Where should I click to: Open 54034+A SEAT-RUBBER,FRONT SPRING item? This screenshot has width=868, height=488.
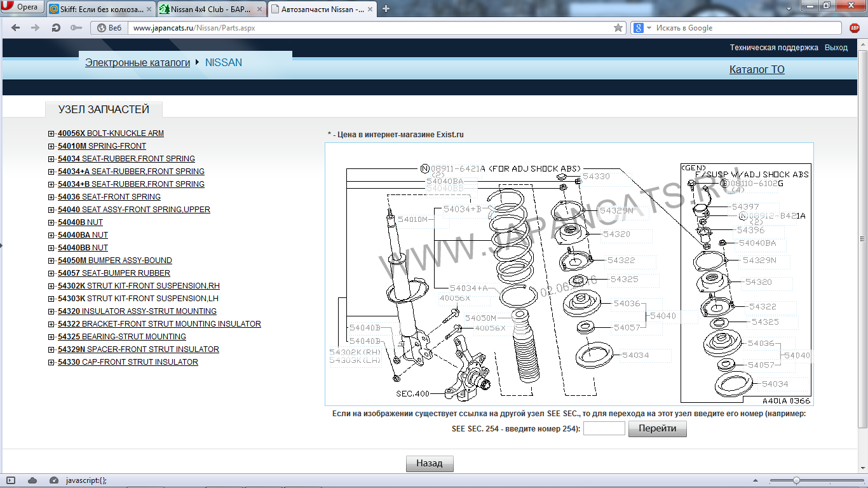pyautogui.click(x=131, y=172)
